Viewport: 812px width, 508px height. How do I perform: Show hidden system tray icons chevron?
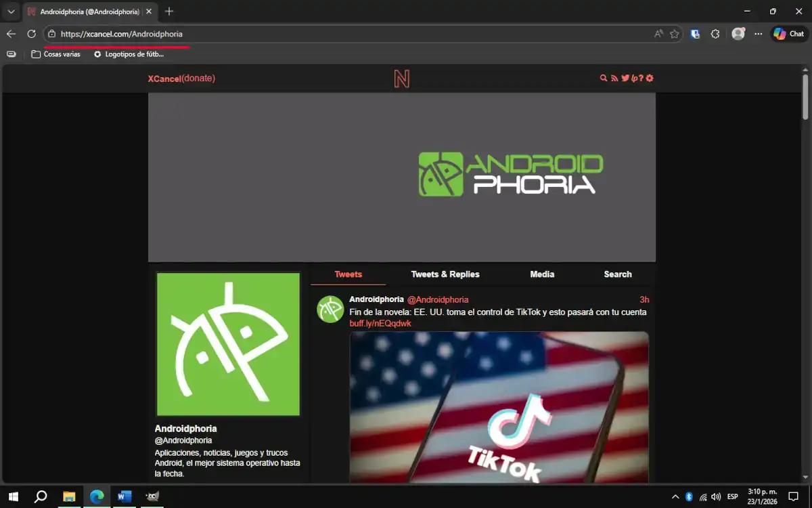coord(675,497)
